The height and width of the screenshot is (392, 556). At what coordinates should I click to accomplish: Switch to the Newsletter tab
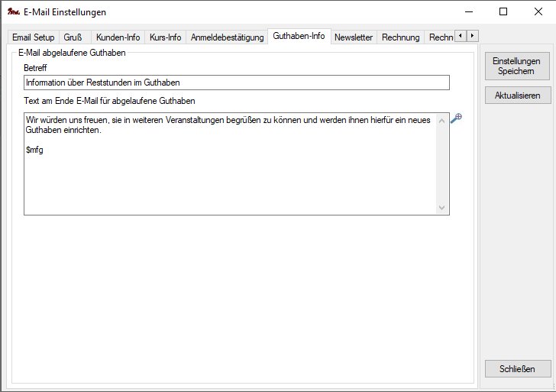[x=354, y=37]
